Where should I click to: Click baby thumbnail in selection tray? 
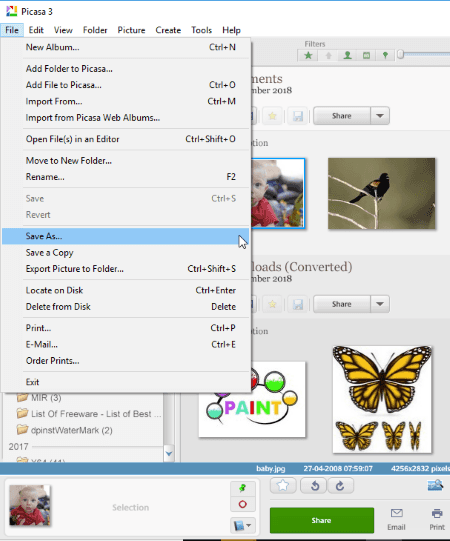coord(30,505)
